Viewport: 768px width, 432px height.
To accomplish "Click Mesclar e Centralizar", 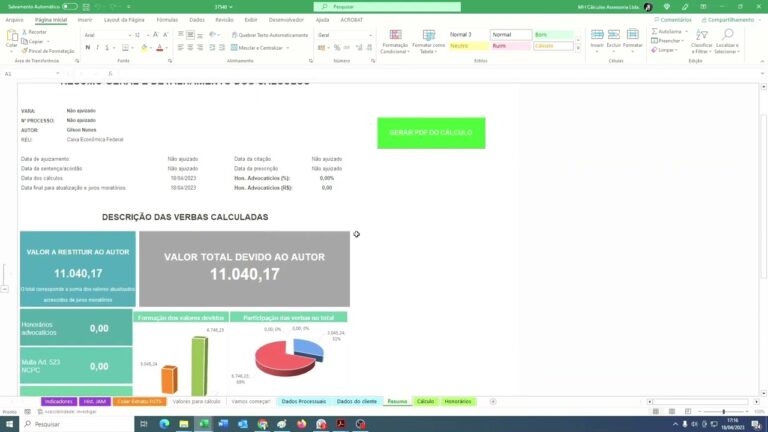I will pos(260,48).
